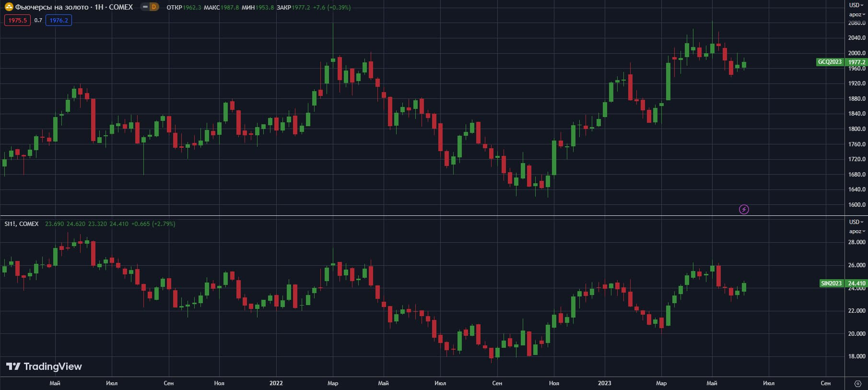
Task: Click the rightmost Сен time axis label
Action: (825, 383)
